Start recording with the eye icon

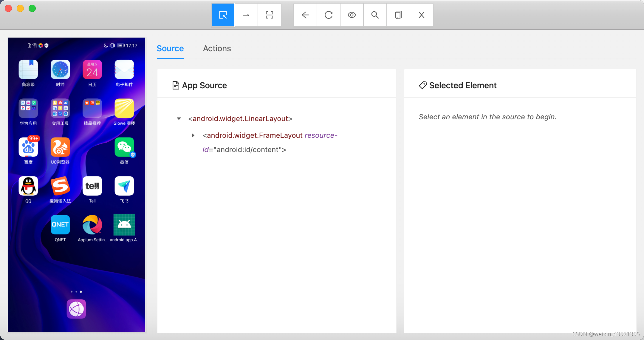[352, 15]
